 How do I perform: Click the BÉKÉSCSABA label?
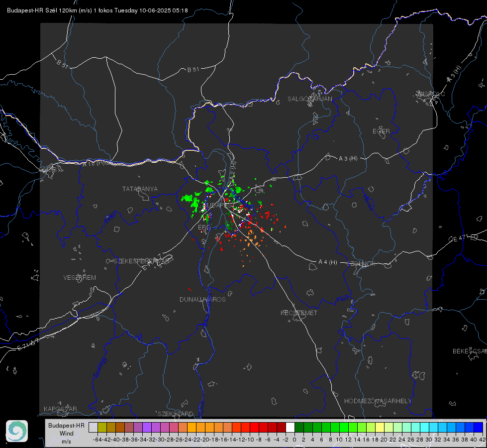tap(470, 351)
